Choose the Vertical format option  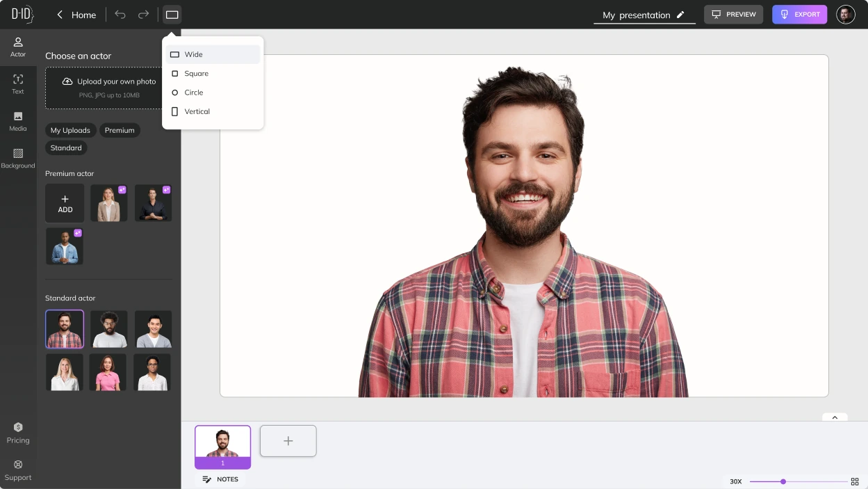pyautogui.click(x=213, y=111)
